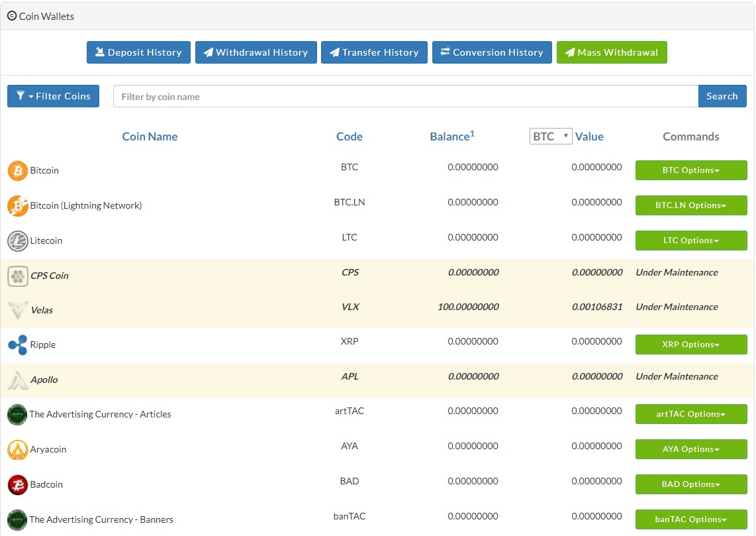
Task: Expand BTC.LN Options menu
Action: (x=691, y=205)
